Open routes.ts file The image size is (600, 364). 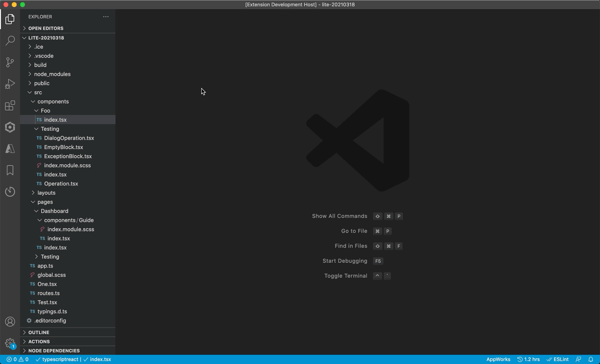point(68,293)
